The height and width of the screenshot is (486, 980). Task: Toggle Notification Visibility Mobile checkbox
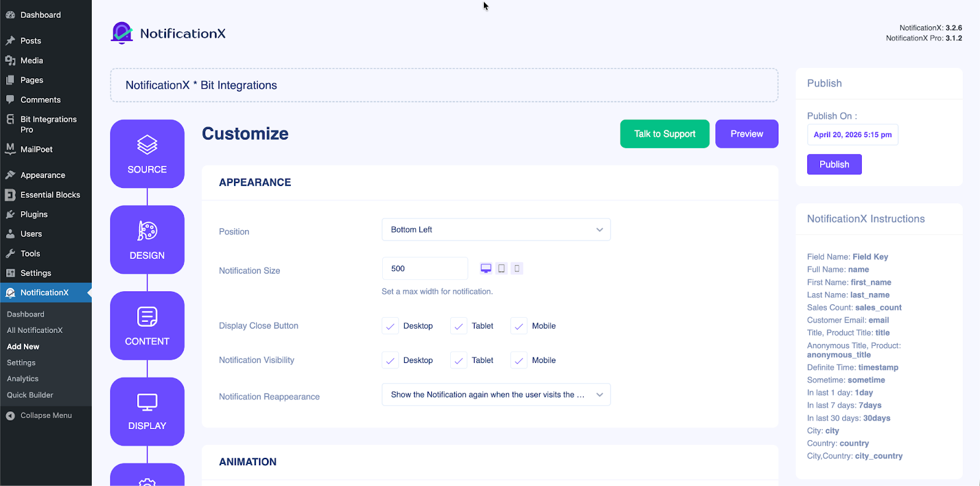point(519,361)
